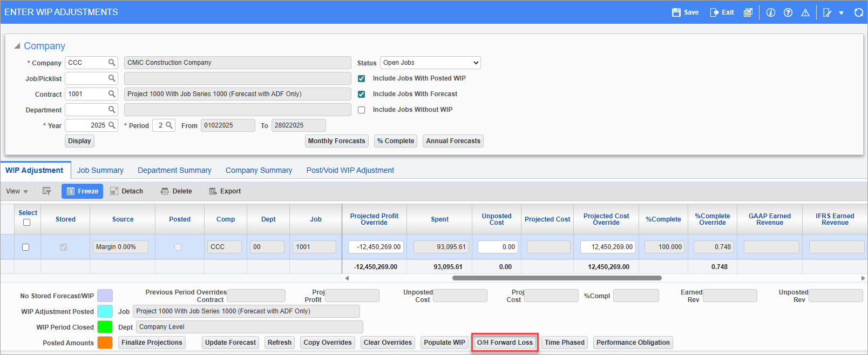Click the % Complete button

coord(396,141)
